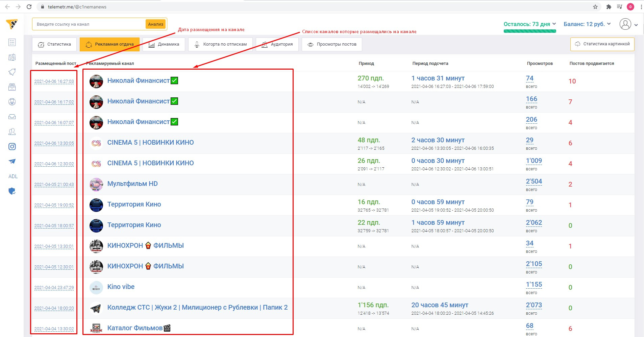Image resolution: width=644 pixels, height=337 pixels.
Task: Open the inbox tray icon in the sidebar
Action: (x=12, y=117)
